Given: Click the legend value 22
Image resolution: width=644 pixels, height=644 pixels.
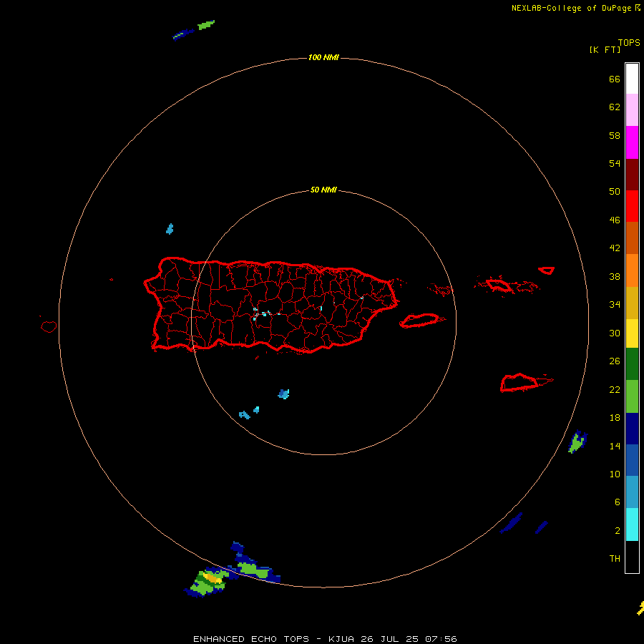Looking at the screenshot, I should tap(615, 390).
